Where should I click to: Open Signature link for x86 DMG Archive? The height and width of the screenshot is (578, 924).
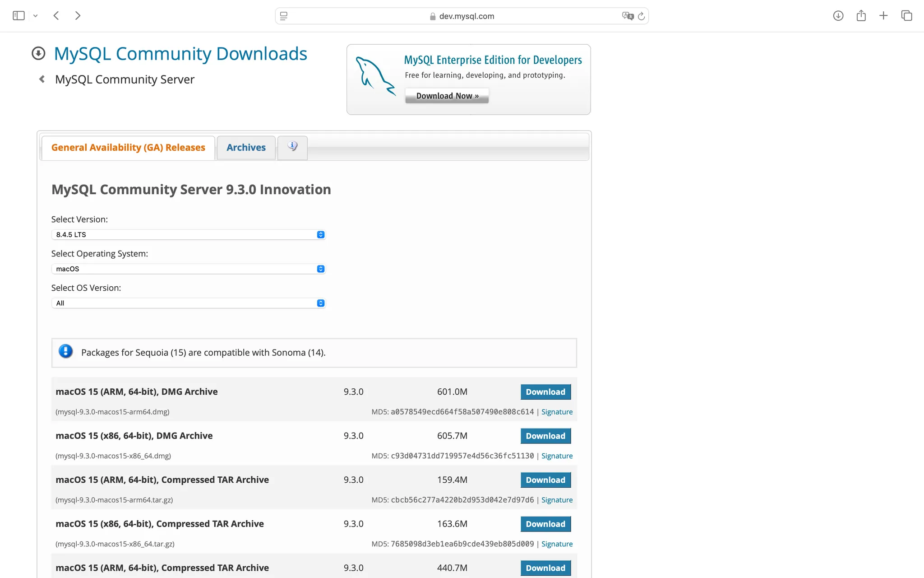coord(557,456)
